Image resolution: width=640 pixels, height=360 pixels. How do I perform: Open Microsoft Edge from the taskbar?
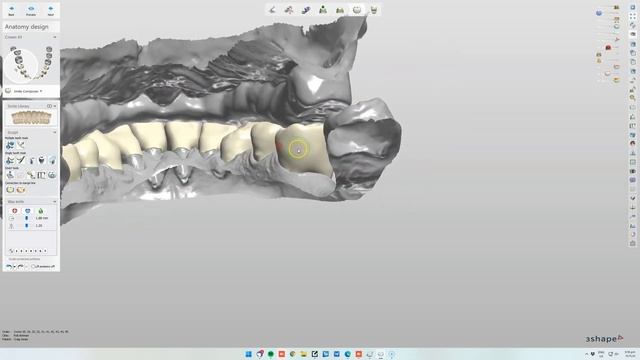348,354
